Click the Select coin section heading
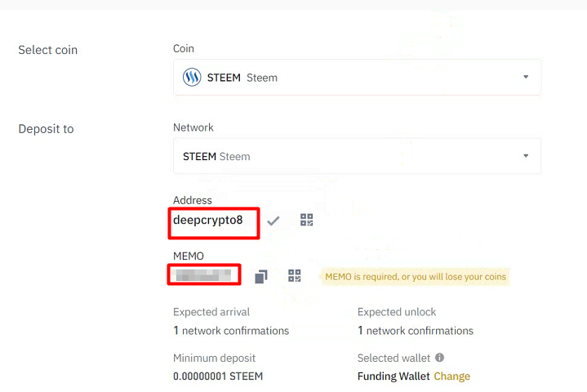This screenshot has width=587, height=392. pyautogui.click(x=48, y=50)
